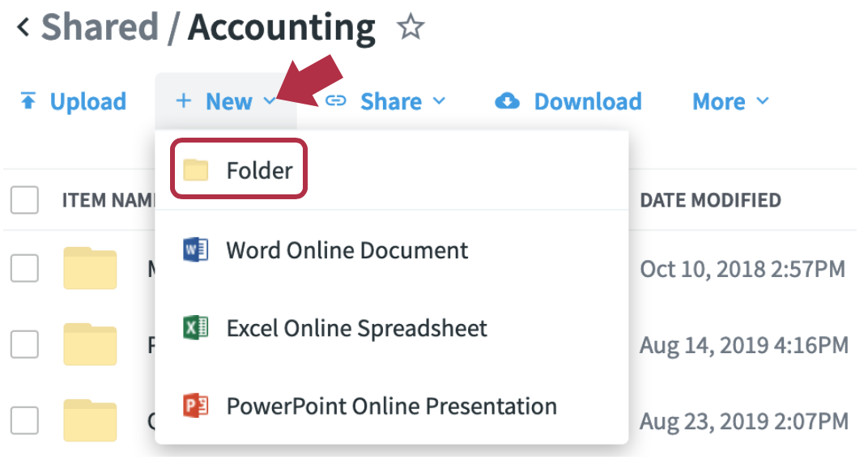
Task: Click the Download button
Action: [568, 100]
